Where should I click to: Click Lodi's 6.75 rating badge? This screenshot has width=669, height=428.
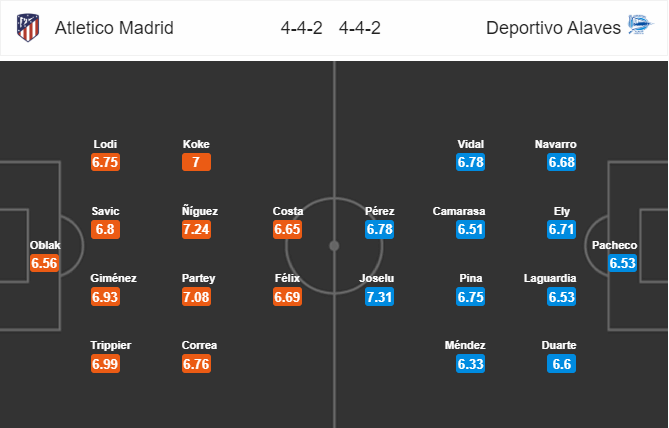pyautogui.click(x=106, y=162)
